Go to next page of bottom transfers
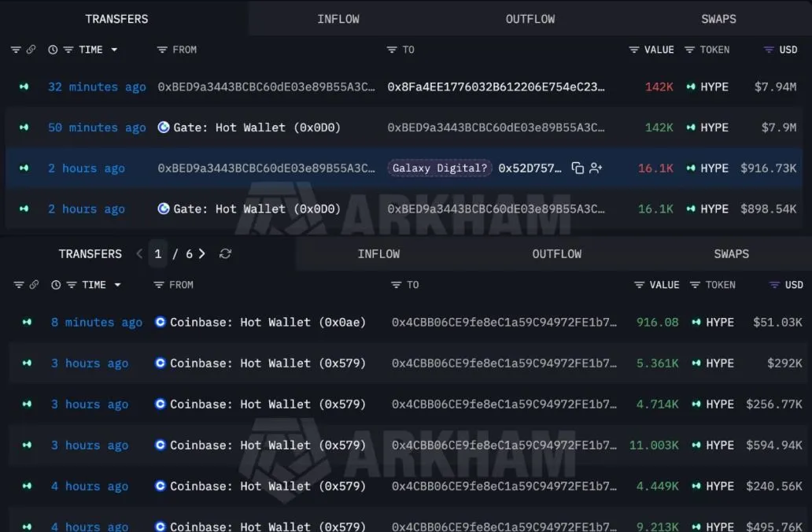The height and width of the screenshot is (532, 812). [x=202, y=254]
